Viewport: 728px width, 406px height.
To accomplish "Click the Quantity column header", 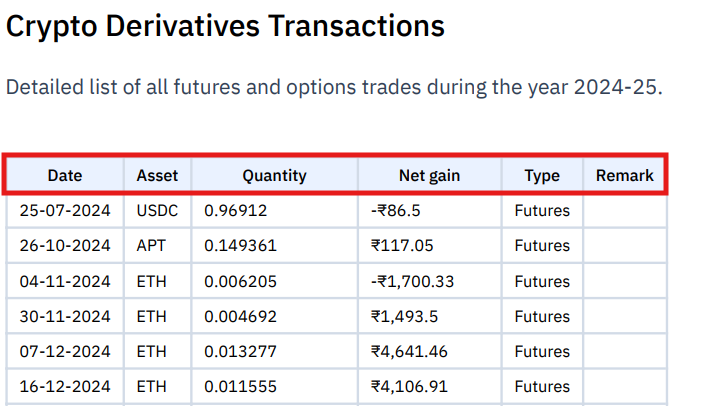I will 274,176.
